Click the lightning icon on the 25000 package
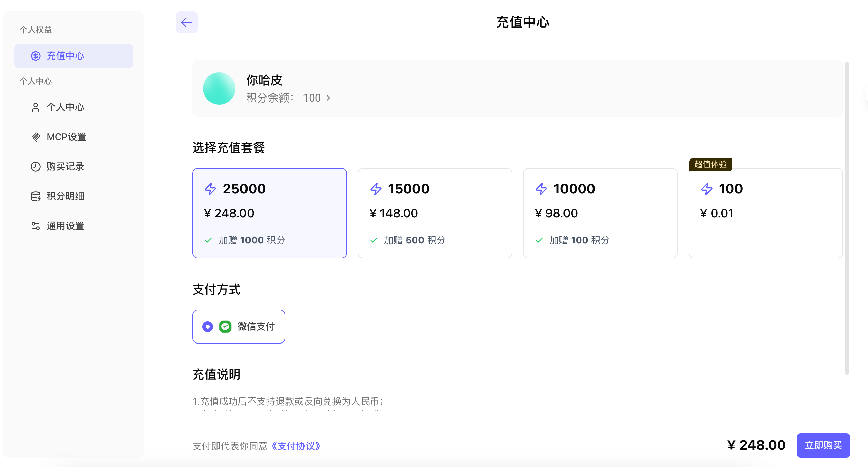Screen dimensions: 868x467 tap(210, 189)
